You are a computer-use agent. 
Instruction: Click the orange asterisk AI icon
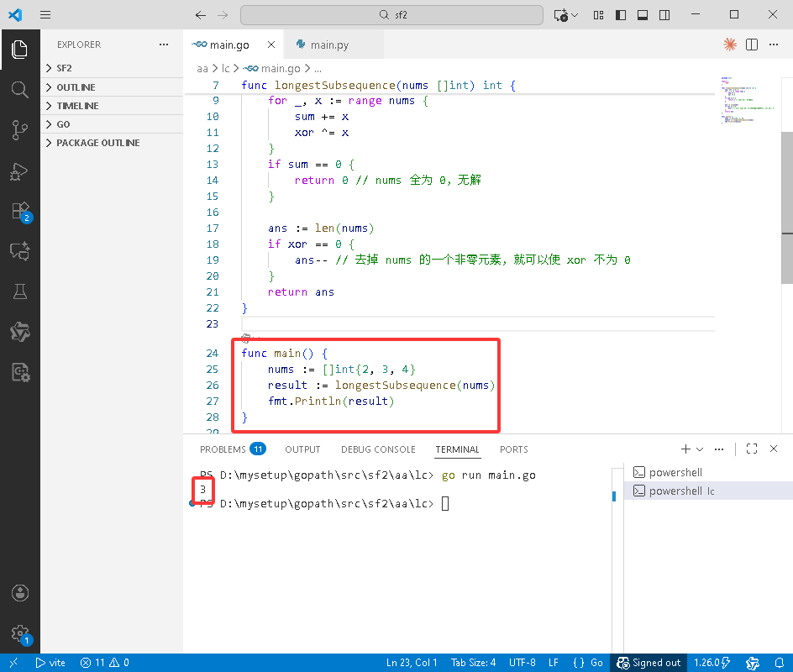pyautogui.click(x=730, y=45)
